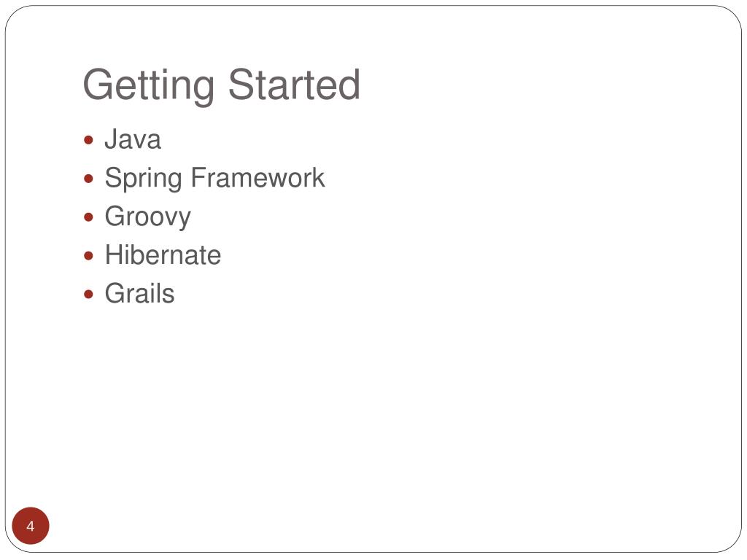Click the word Started in the title
Screen dimensions: 747x560
click(x=294, y=84)
